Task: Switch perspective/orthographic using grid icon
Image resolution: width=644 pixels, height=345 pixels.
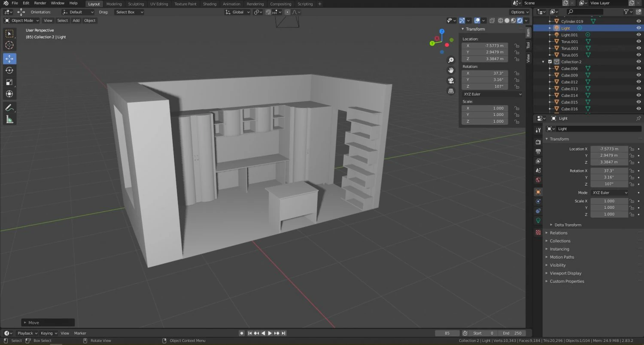Action: tap(451, 91)
